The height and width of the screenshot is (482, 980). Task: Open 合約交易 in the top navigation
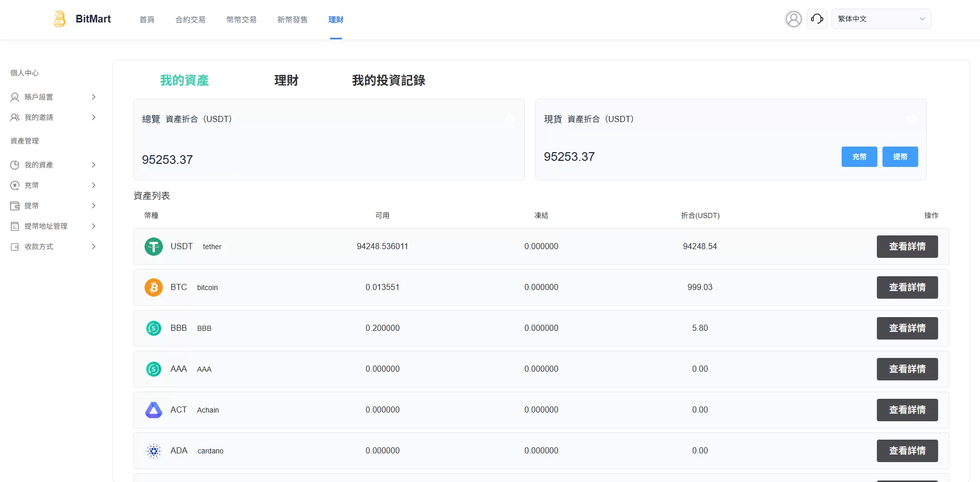(x=190, y=19)
